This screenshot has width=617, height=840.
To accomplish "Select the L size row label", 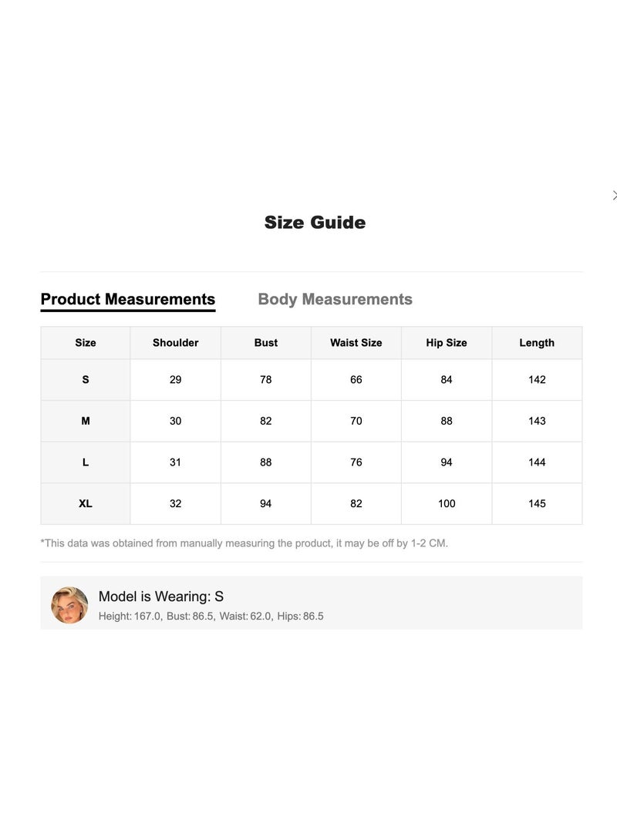I will click(x=86, y=462).
